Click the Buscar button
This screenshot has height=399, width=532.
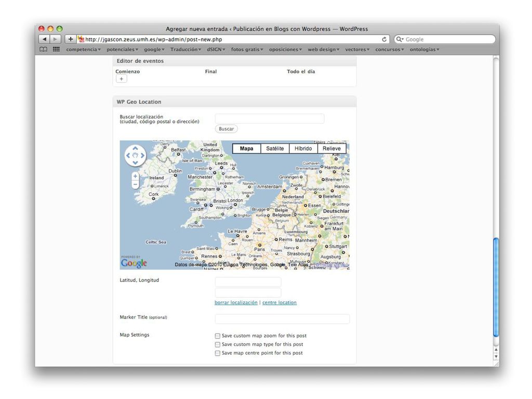(x=227, y=129)
